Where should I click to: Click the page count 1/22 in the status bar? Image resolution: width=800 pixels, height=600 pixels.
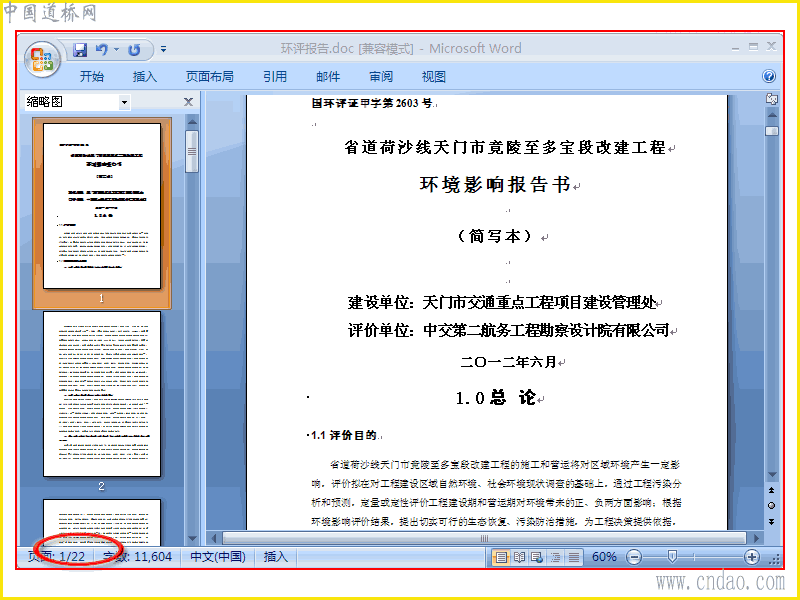(x=57, y=557)
